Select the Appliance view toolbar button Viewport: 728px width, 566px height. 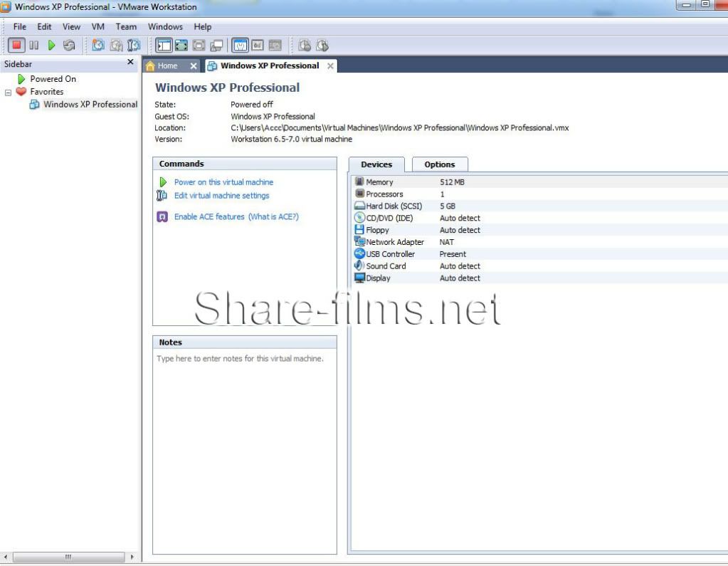258,45
